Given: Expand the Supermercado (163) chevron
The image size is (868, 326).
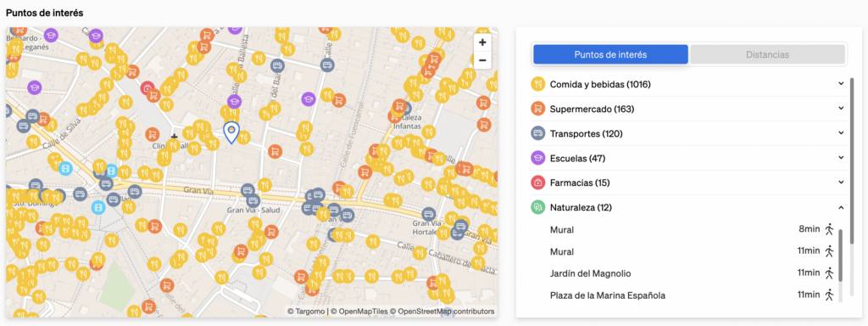Looking at the screenshot, I should [x=841, y=108].
